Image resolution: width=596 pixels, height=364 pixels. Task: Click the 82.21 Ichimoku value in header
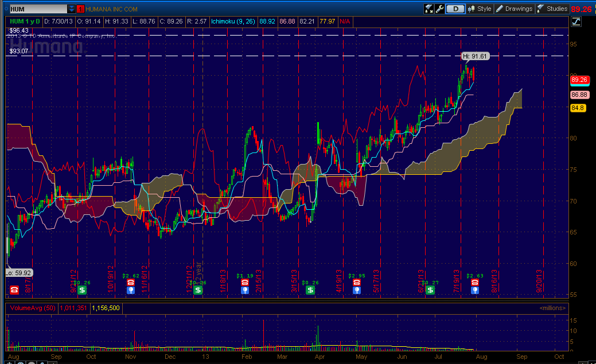click(x=307, y=21)
